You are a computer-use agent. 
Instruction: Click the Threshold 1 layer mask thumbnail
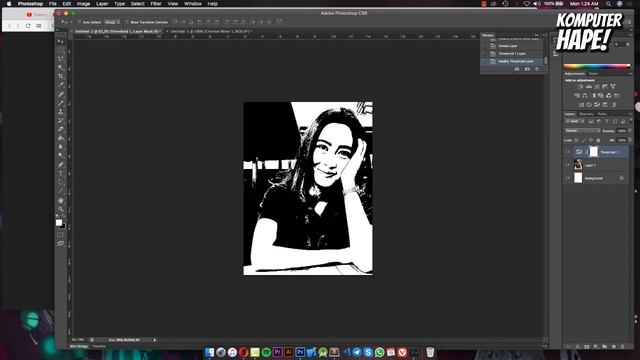[593, 152]
